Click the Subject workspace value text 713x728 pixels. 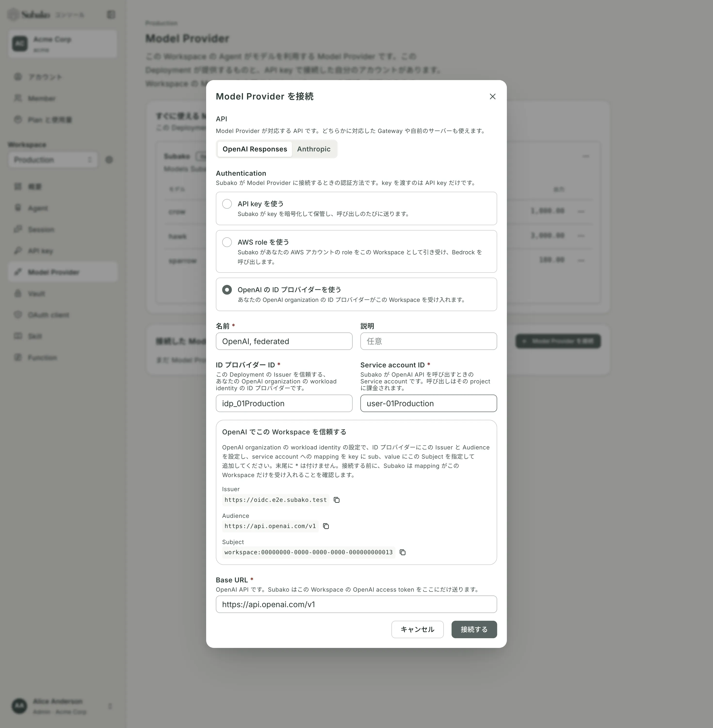pos(308,552)
